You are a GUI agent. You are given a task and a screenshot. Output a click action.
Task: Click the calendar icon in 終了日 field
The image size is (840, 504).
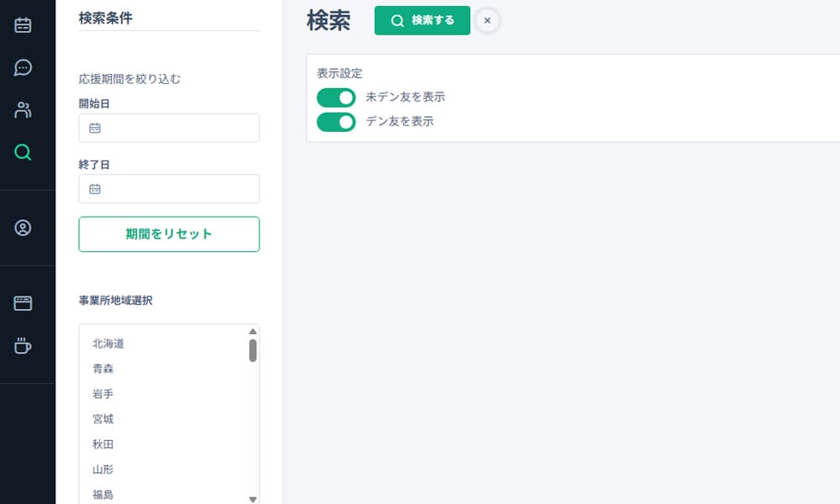point(95,189)
